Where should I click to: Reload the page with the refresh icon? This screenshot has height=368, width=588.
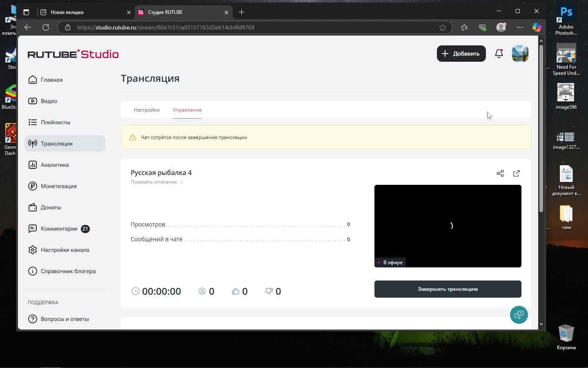[46, 27]
